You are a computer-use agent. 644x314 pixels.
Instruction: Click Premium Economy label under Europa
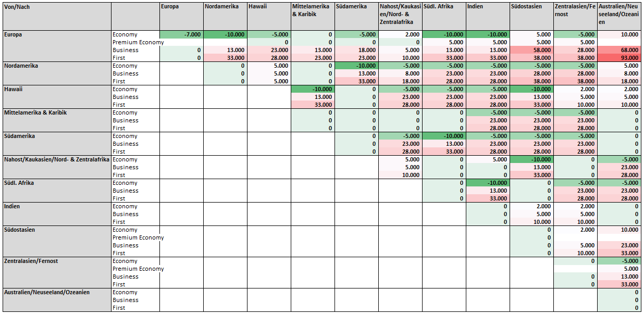tap(138, 42)
